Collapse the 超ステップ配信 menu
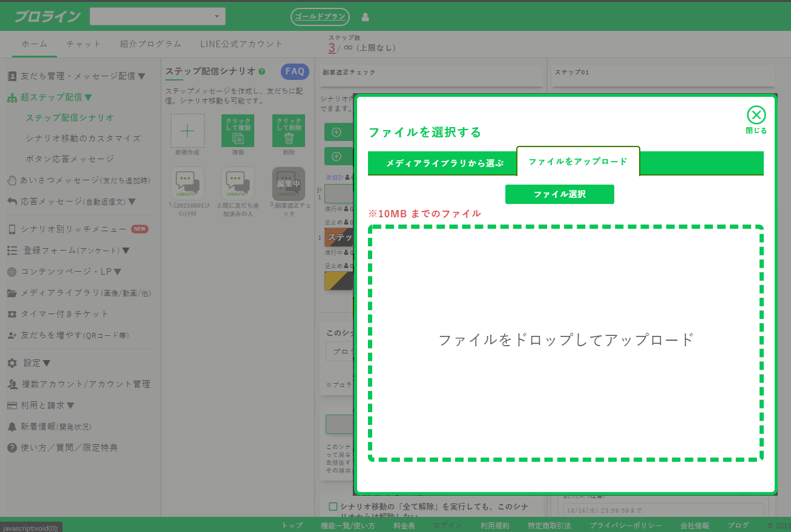Viewport: 791px width, 532px height. [x=50, y=97]
